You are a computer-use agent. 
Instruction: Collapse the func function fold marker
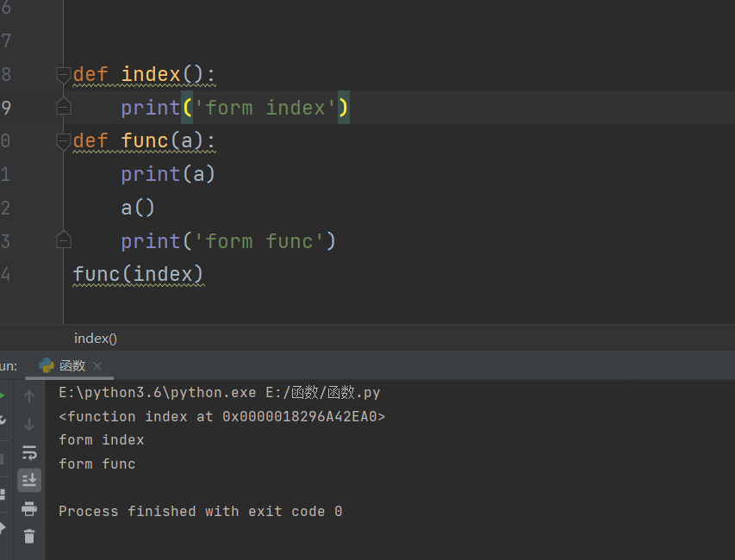(63, 141)
